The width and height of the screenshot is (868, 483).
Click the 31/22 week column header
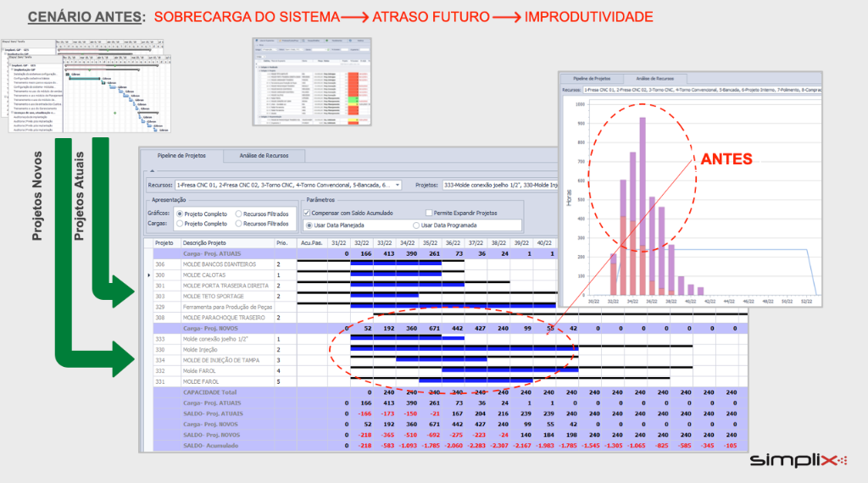click(x=339, y=243)
